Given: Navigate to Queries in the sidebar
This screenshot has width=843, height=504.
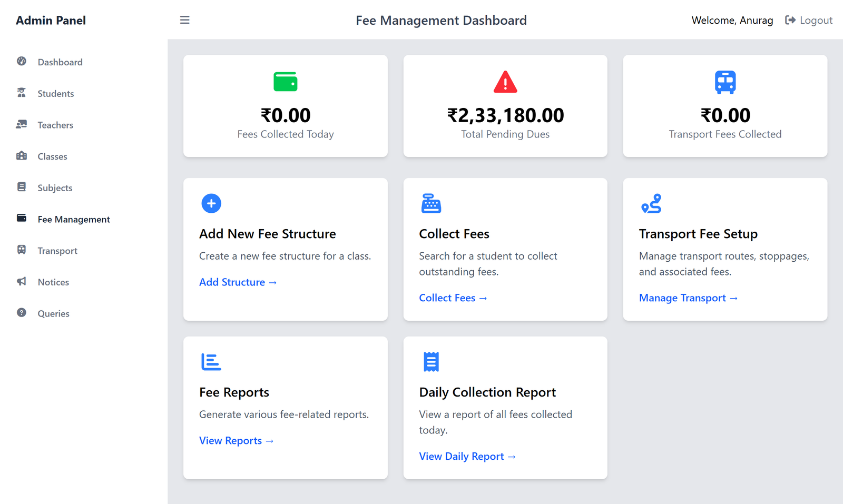Looking at the screenshot, I should tap(53, 313).
